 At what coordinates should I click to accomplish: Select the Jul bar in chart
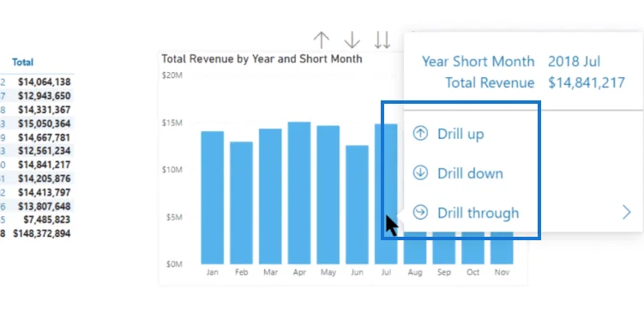click(x=386, y=194)
